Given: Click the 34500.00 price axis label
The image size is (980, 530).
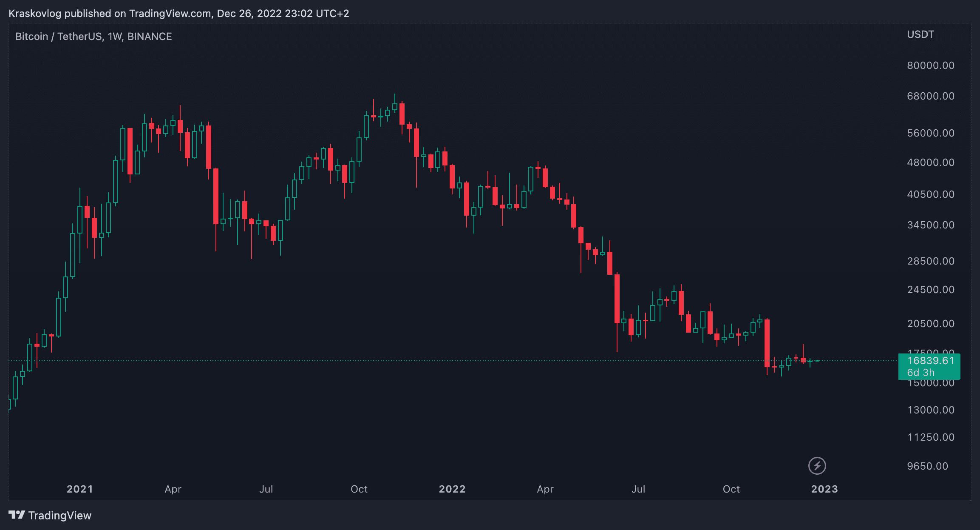Looking at the screenshot, I should 931,225.
